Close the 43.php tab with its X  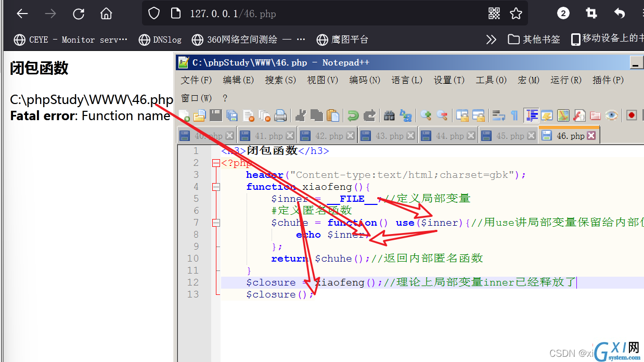coord(410,136)
